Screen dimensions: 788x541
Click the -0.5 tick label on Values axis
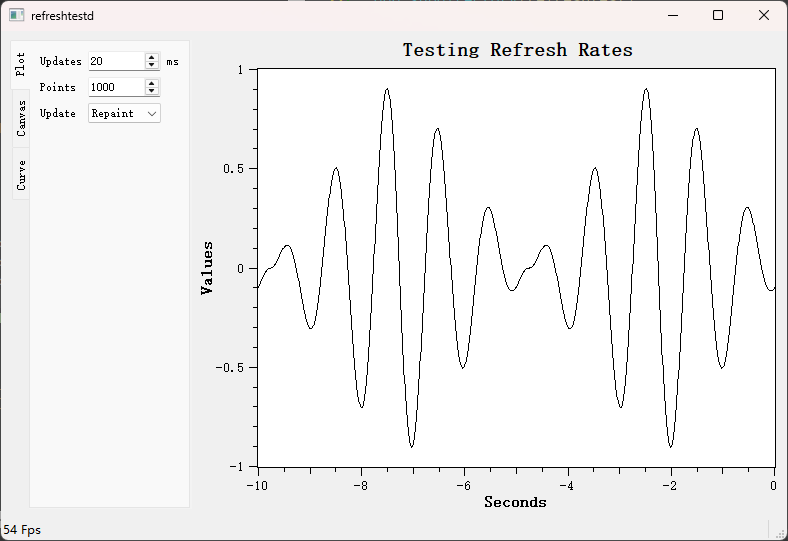[x=230, y=368]
